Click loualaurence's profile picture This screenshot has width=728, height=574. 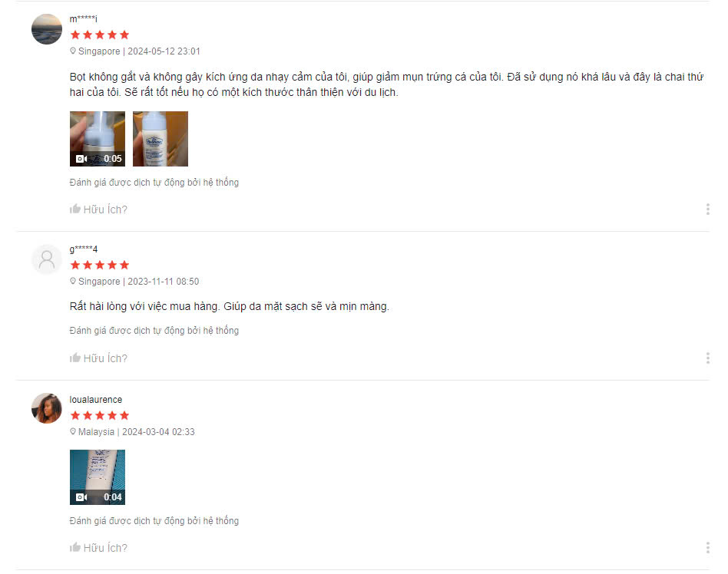point(47,408)
